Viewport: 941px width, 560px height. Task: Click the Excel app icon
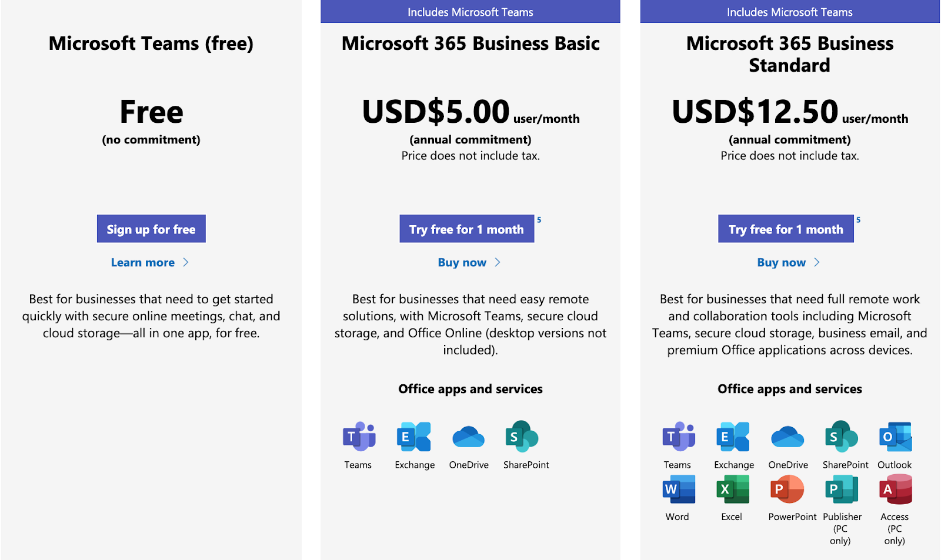(x=732, y=489)
